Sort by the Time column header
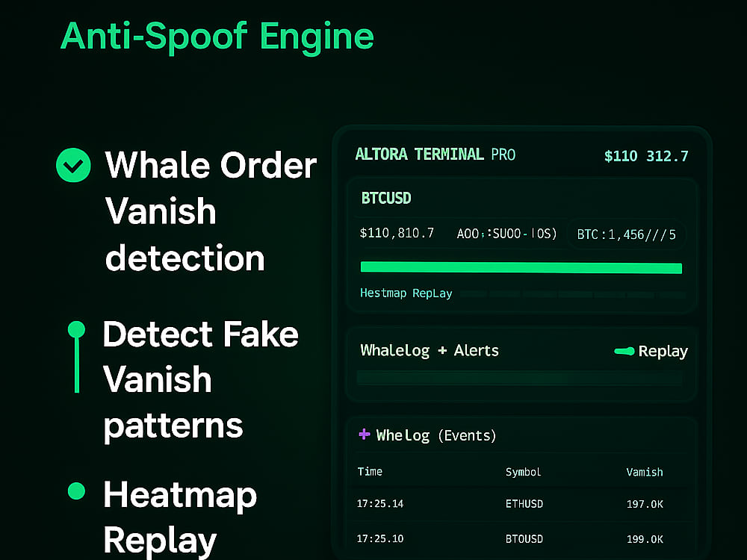Image resolution: width=747 pixels, height=560 pixels. [370, 471]
